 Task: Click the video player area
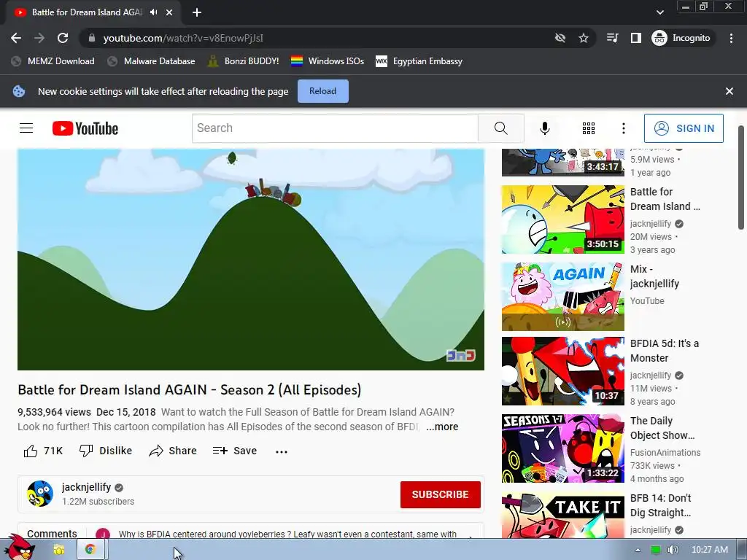click(251, 260)
